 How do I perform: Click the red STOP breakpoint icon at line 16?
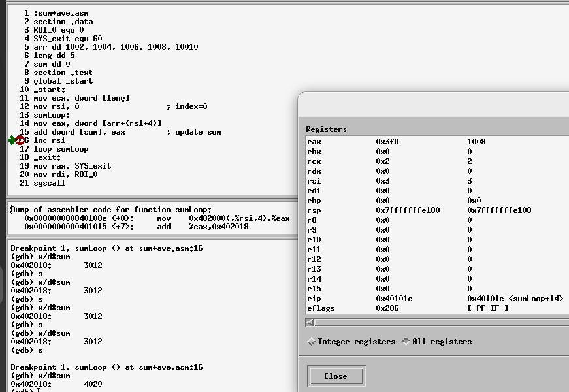coord(20,140)
